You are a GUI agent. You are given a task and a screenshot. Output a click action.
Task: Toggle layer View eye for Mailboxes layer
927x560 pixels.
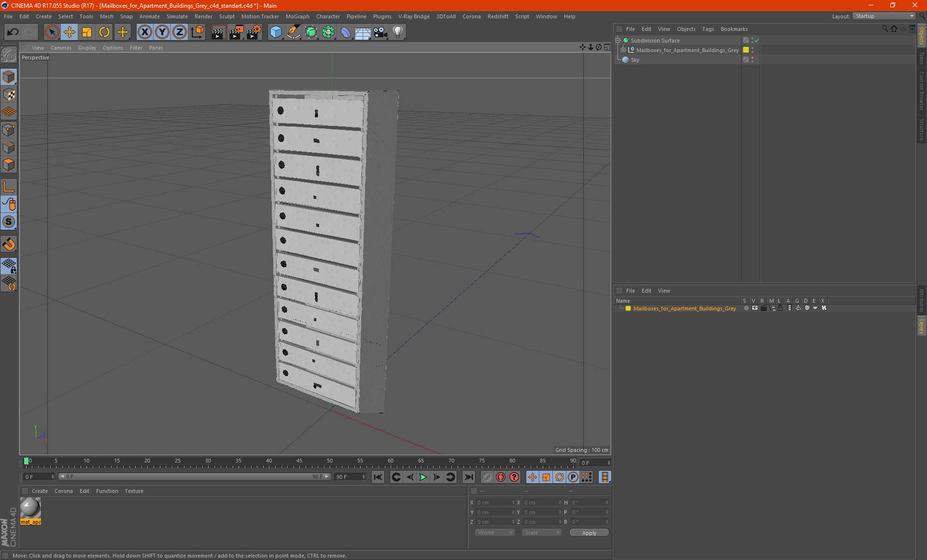pyautogui.click(x=755, y=308)
